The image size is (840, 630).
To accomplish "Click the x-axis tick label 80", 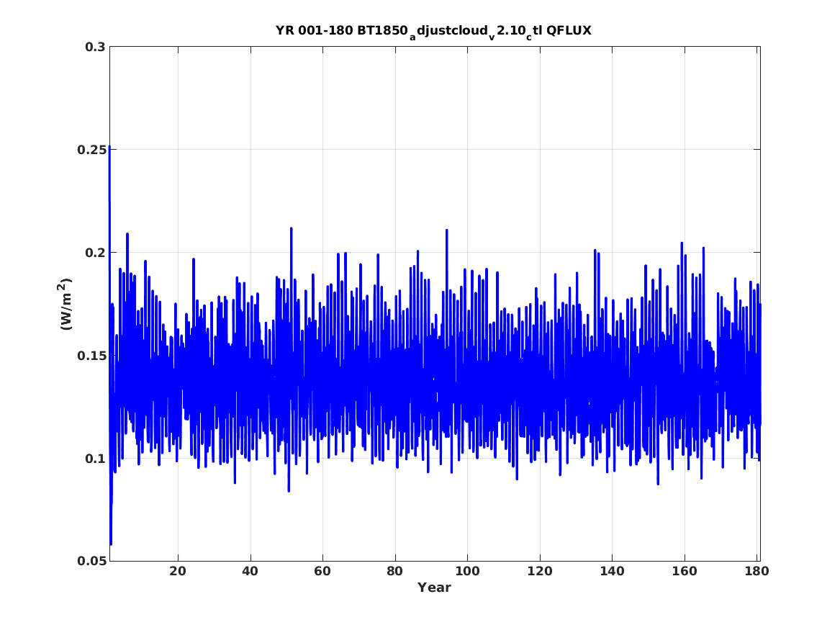I will point(395,572).
